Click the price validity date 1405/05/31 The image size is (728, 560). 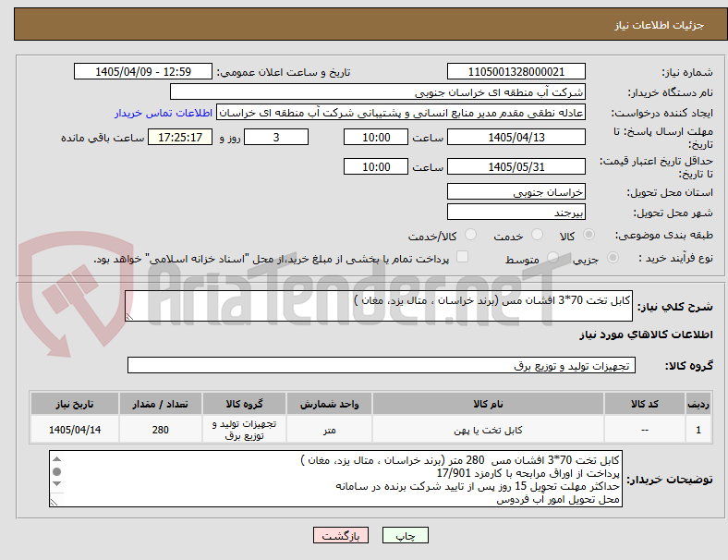(x=516, y=166)
